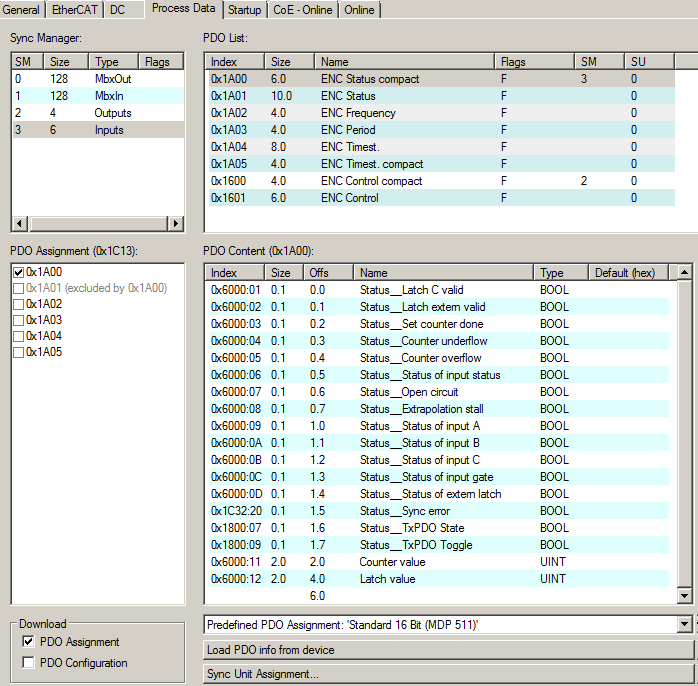This screenshot has height=686, width=698.
Task: Select entry Status__Counter overflow
Action: pos(439,358)
